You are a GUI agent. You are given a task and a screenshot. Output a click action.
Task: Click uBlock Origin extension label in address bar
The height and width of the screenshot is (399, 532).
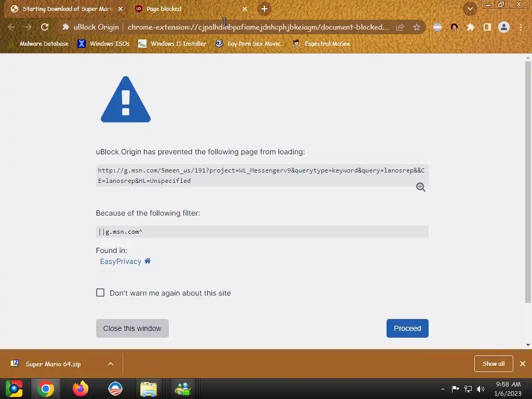90,27
